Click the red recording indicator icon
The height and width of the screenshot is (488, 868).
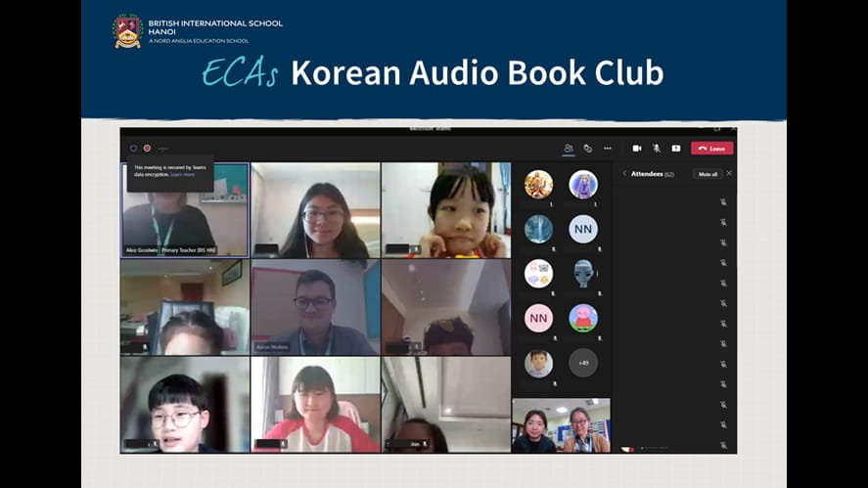tap(147, 149)
